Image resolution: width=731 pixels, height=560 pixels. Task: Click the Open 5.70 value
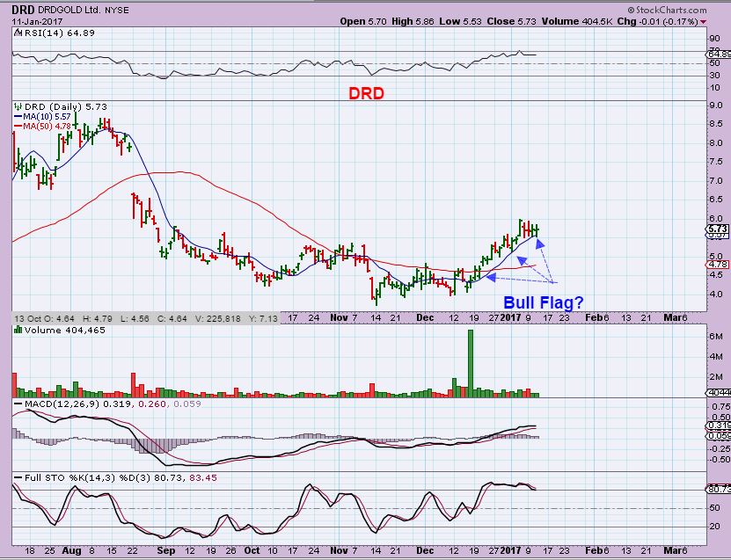pyautogui.click(x=362, y=21)
